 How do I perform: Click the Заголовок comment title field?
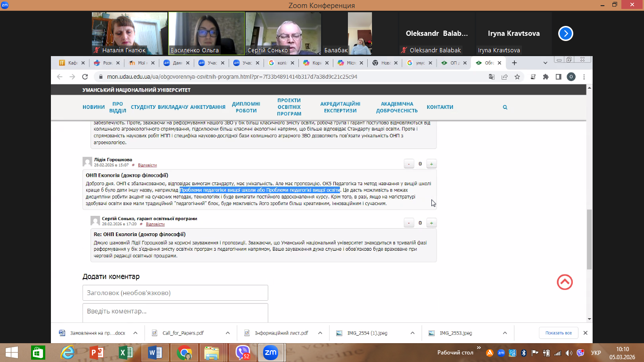[175, 293]
